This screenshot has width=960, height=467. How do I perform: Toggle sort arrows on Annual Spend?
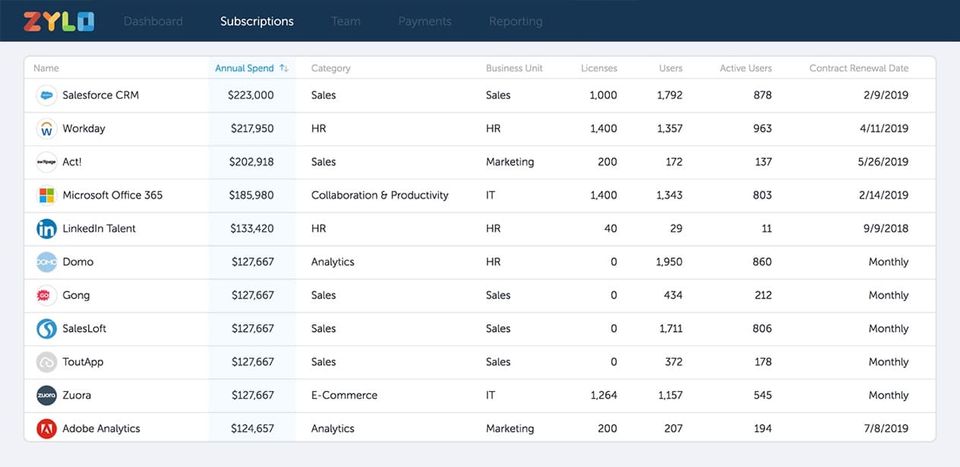pos(284,69)
